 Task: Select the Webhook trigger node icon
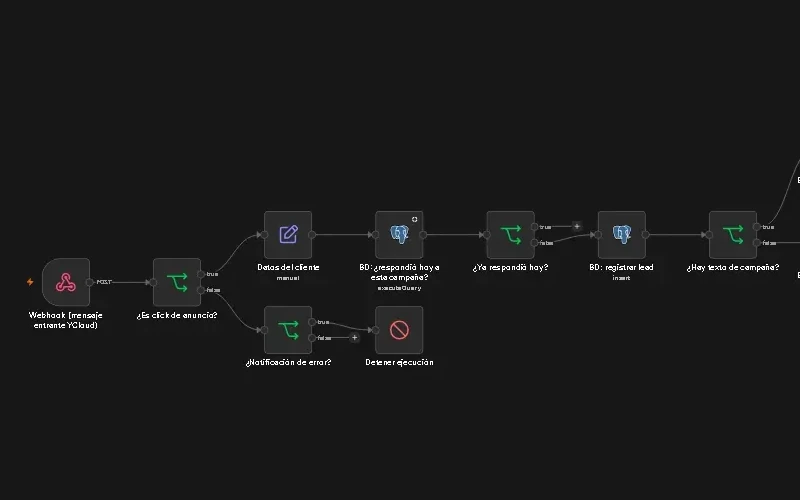pyautogui.click(x=66, y=282)
